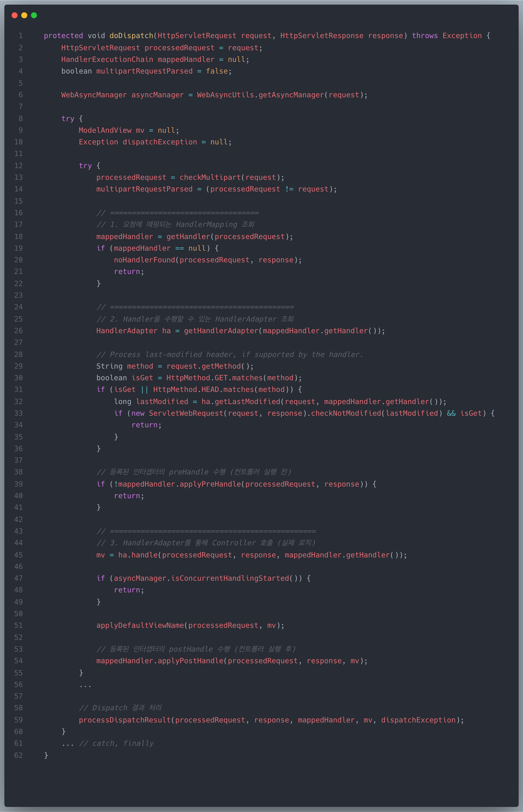The width and height of the screenshot is (523, 812).
Task: Click the yellow minimize dot
Action: (x=24, y=15)
